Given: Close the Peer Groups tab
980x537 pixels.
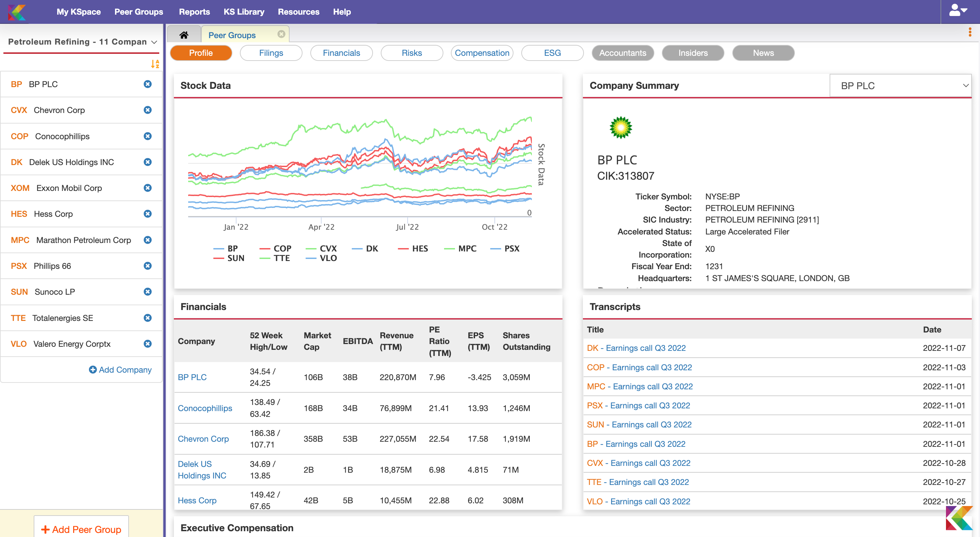Looking at the screenshot, I should [x=281, y=34].
